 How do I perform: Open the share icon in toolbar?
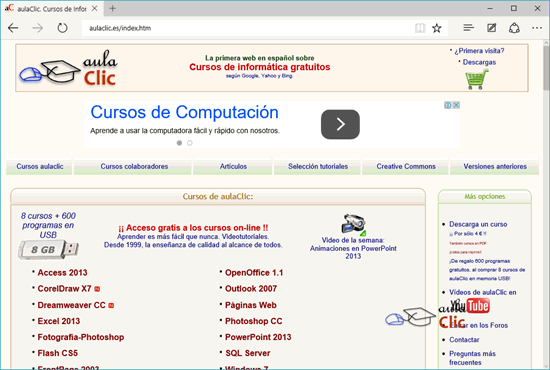pos(514,28)
